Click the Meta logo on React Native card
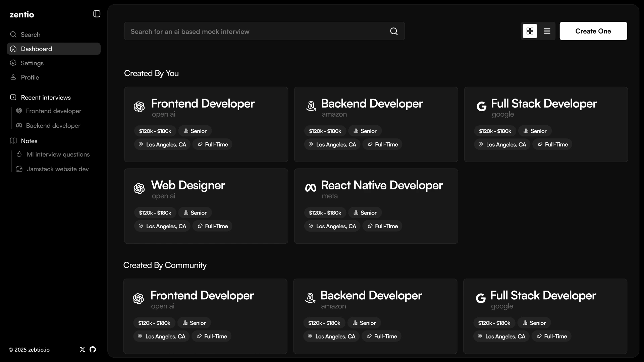 point(311,188)
